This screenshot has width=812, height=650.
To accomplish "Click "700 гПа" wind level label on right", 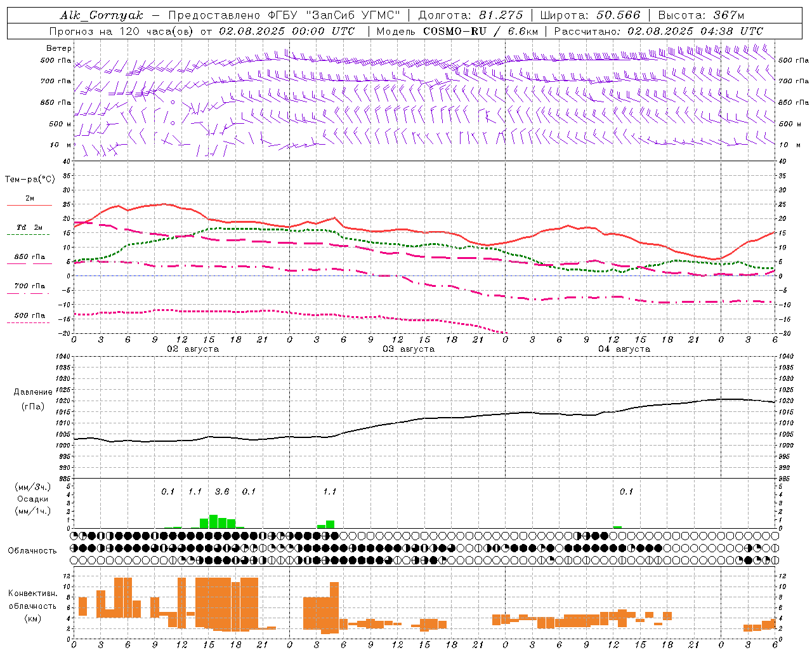I will [x=794, y=81].
